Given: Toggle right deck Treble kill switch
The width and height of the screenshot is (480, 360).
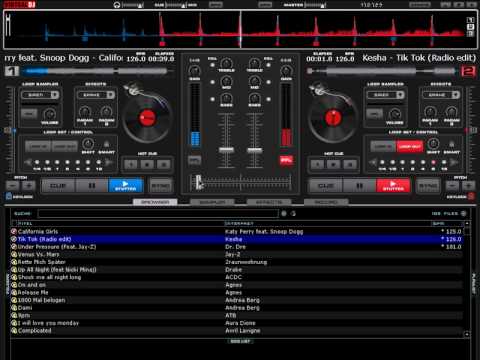Looking at the screenshot, I should coord(268,64).
